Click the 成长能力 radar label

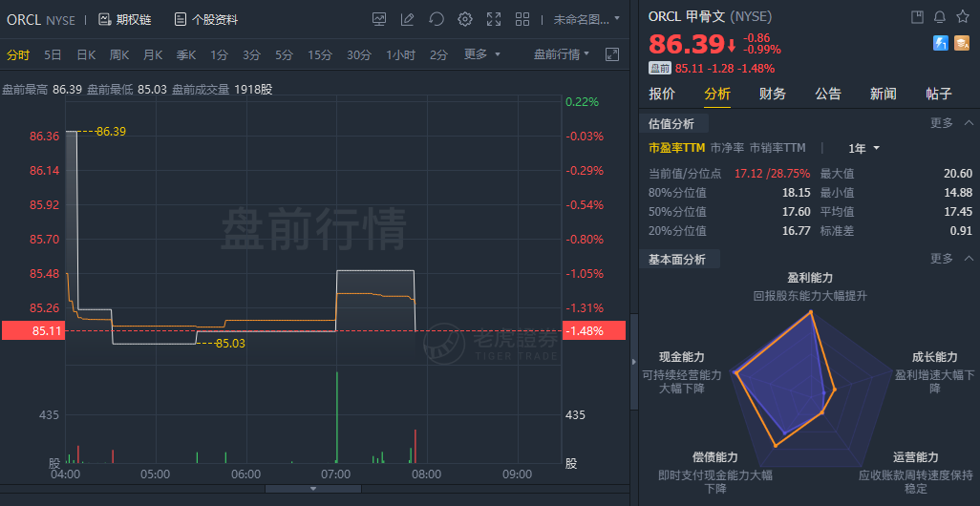tap(934, 357)
